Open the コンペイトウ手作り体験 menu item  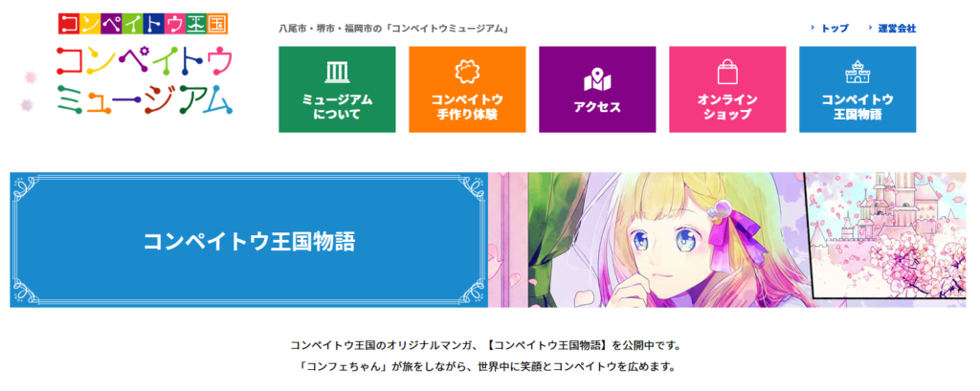tap(467, 89)
